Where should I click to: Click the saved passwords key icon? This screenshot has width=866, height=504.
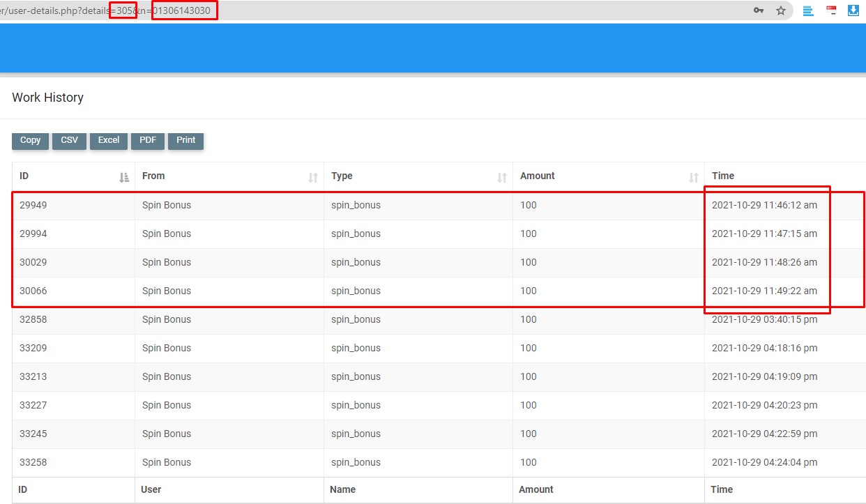coord(759,10)
